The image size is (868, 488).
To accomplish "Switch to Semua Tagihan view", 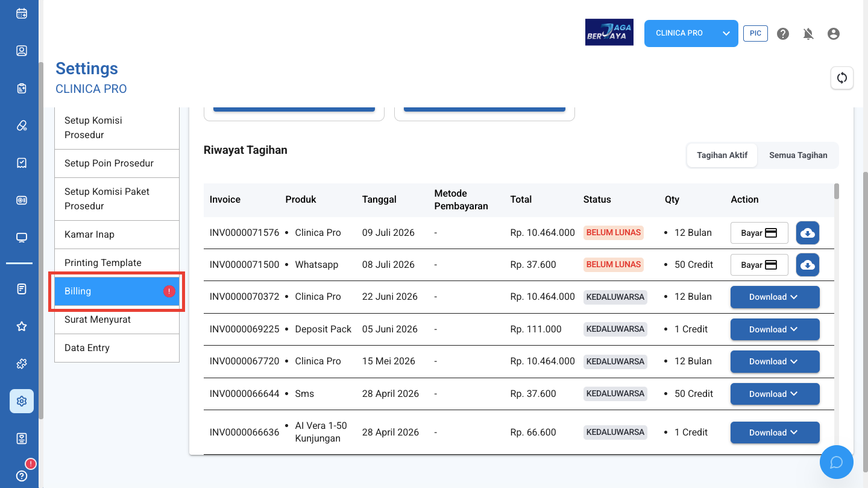I will (798, 155).
